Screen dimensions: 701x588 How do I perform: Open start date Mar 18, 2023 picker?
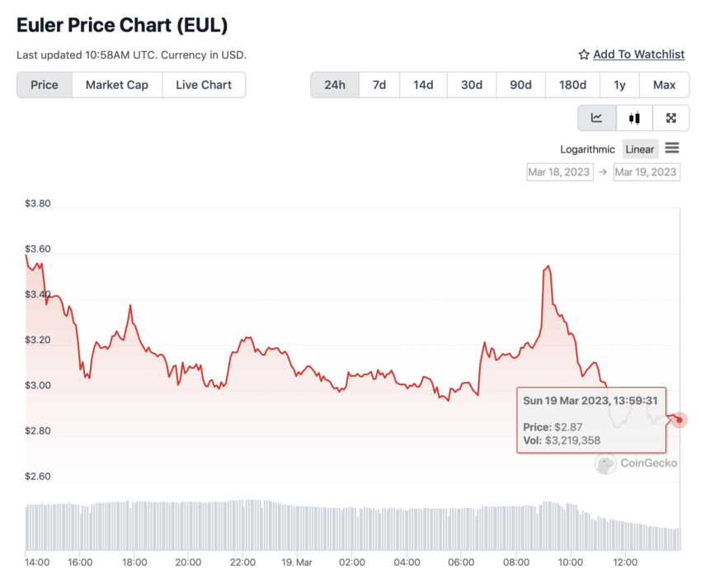pos(559,172)
